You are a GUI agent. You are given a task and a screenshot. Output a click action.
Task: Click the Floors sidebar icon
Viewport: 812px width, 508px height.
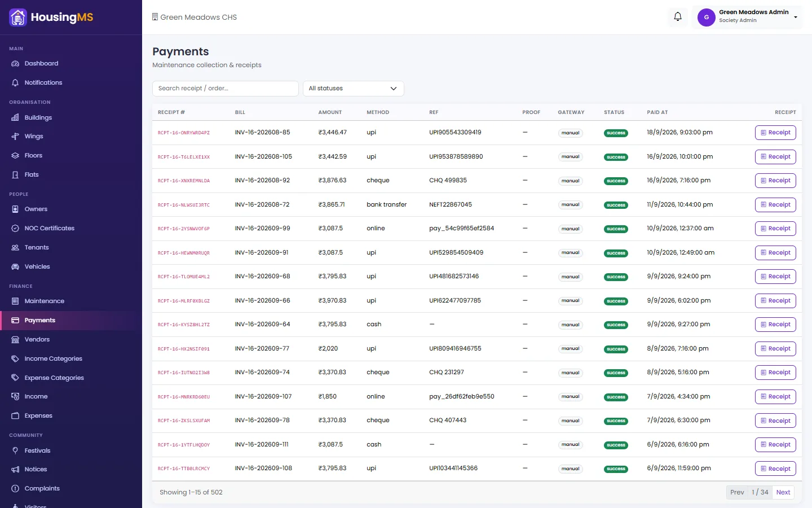[15, 156]
